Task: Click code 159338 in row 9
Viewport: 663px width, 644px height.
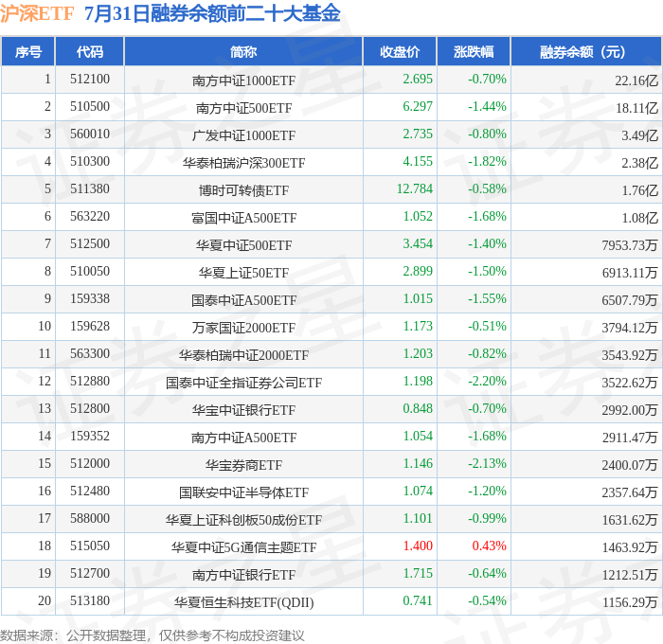Action: pos(90,298)
